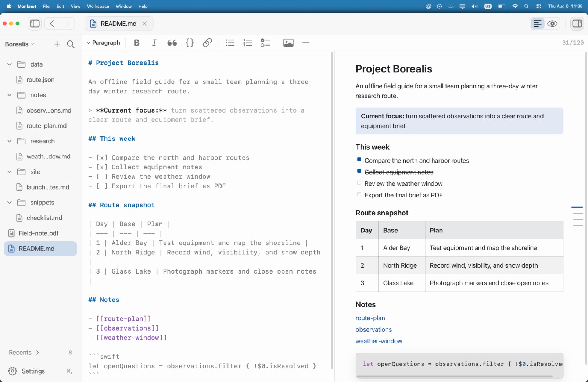Image resolution: width=588 pixels, height=382 pixels.
Task: Open sound volume in menu bar
Action: (x=474, y=6)
